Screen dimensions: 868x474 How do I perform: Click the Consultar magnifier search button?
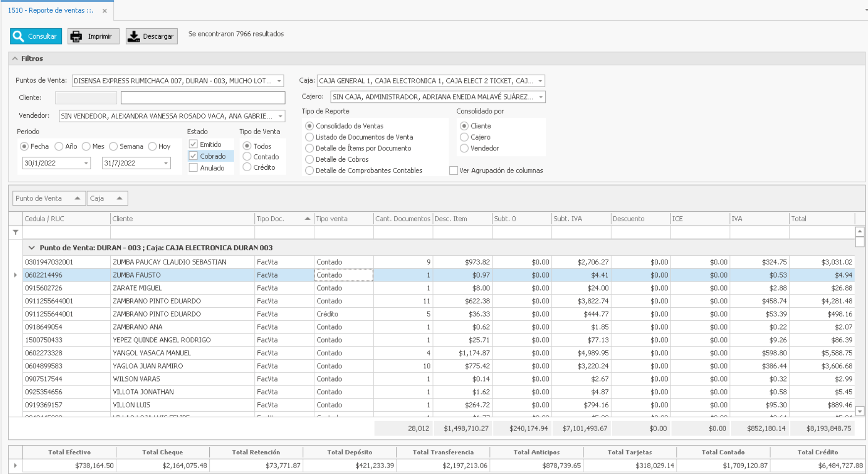pos(36,36)
